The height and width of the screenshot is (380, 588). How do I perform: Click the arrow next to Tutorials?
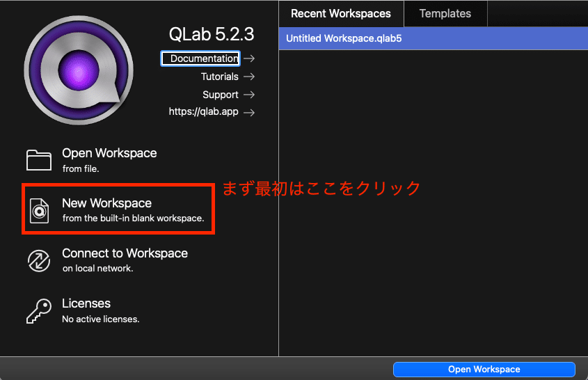249,77
